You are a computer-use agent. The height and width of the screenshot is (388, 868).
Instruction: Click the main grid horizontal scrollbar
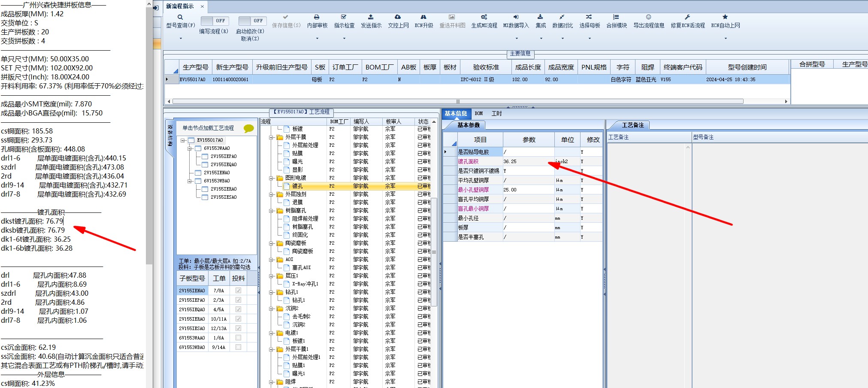pyautogui.click(x=457, y=101)
